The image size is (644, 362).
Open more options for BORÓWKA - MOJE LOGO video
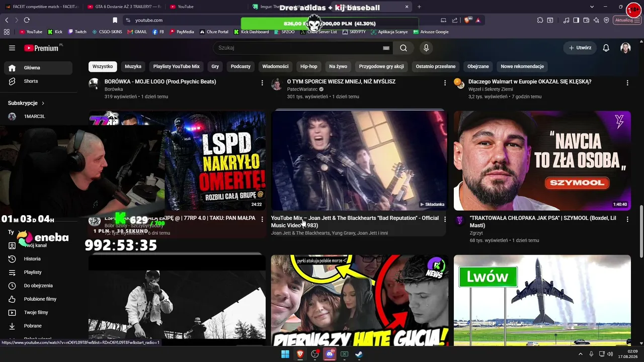click(x=262, y=82)
